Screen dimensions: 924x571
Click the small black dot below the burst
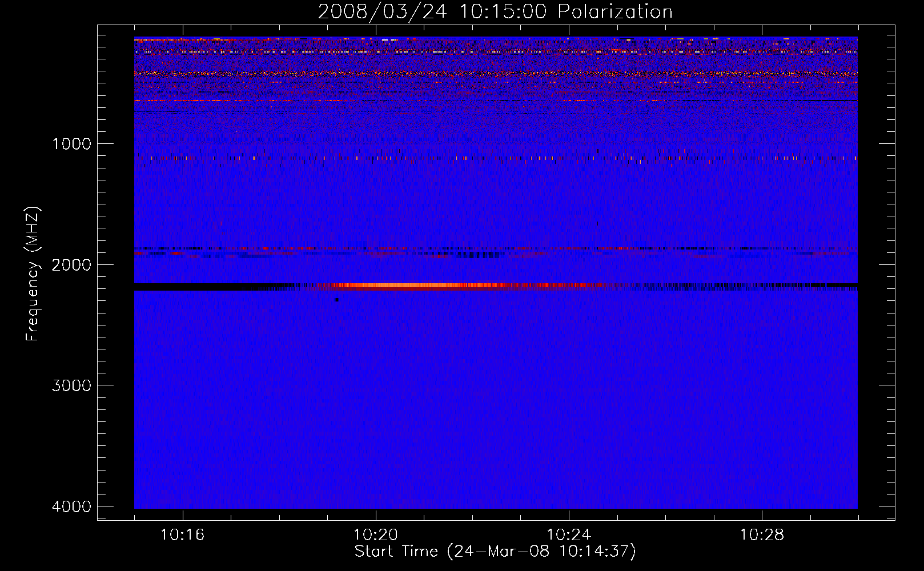pos(336,299)
